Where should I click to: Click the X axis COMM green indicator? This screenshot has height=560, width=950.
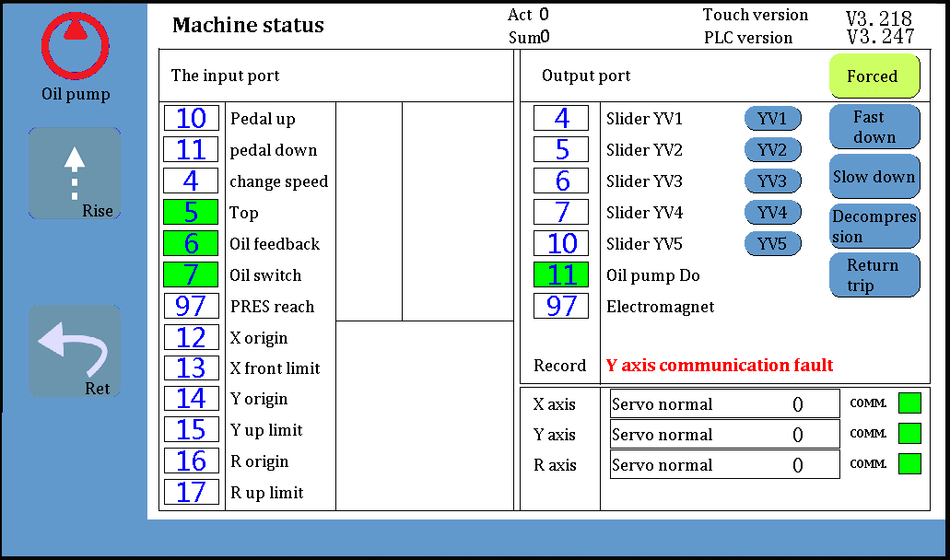pos(909,403)
